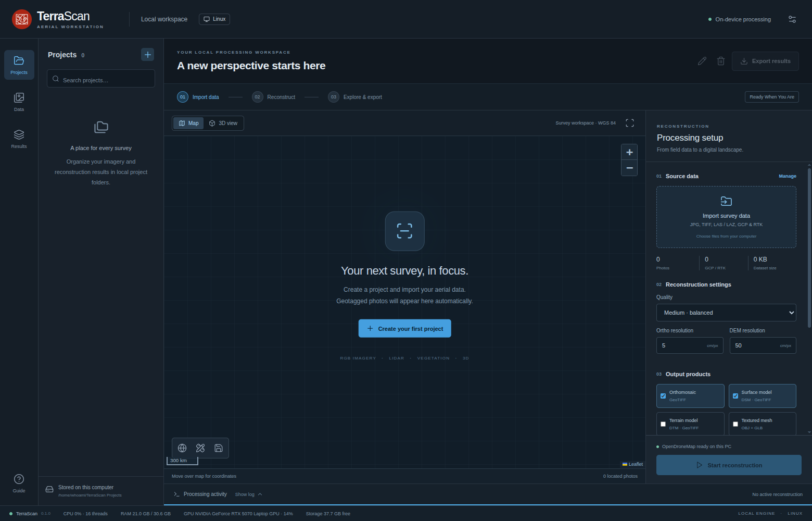Switch to the Map tab
The height and width of the screenshot is (521, 812).
188,123
